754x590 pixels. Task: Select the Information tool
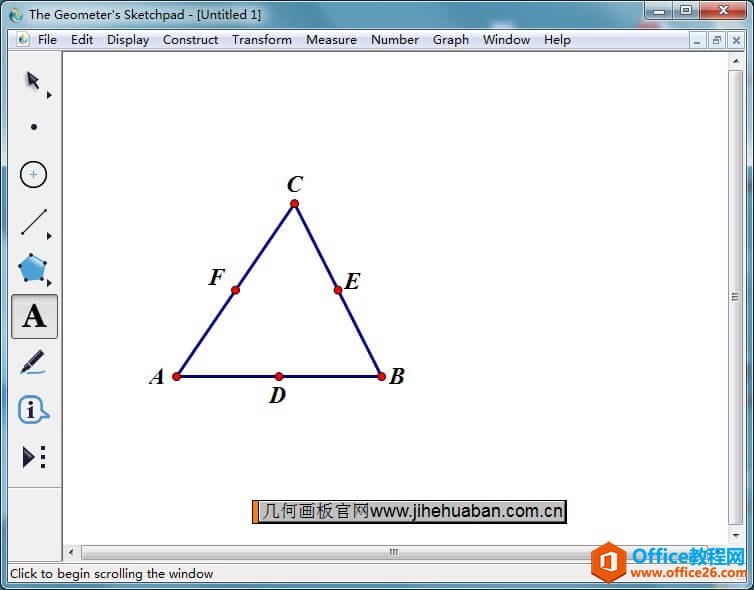click(x=33, y=410)
